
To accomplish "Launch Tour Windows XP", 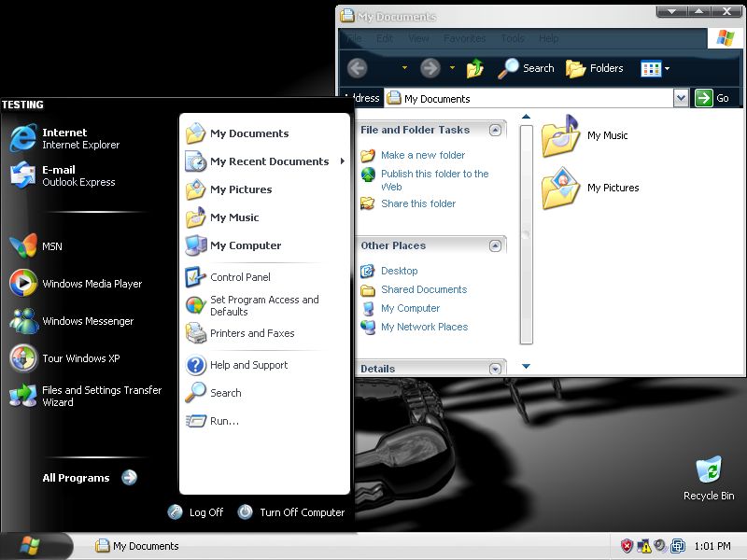I will pos(64,358).
